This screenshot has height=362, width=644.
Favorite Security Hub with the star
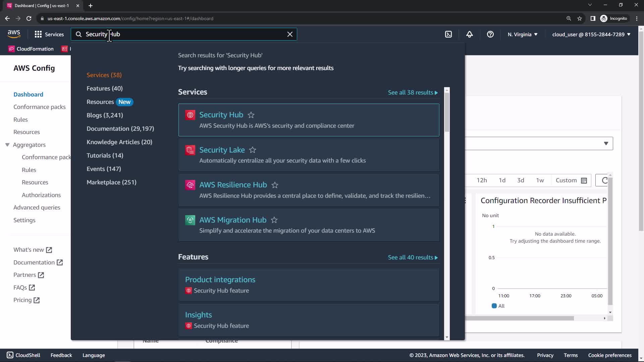[x=251, y=115]
